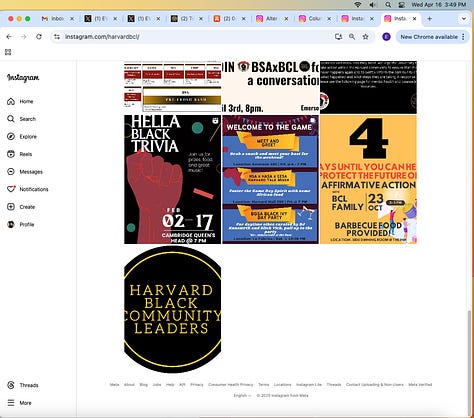Open Threads in the sidebar

(23, 385)
